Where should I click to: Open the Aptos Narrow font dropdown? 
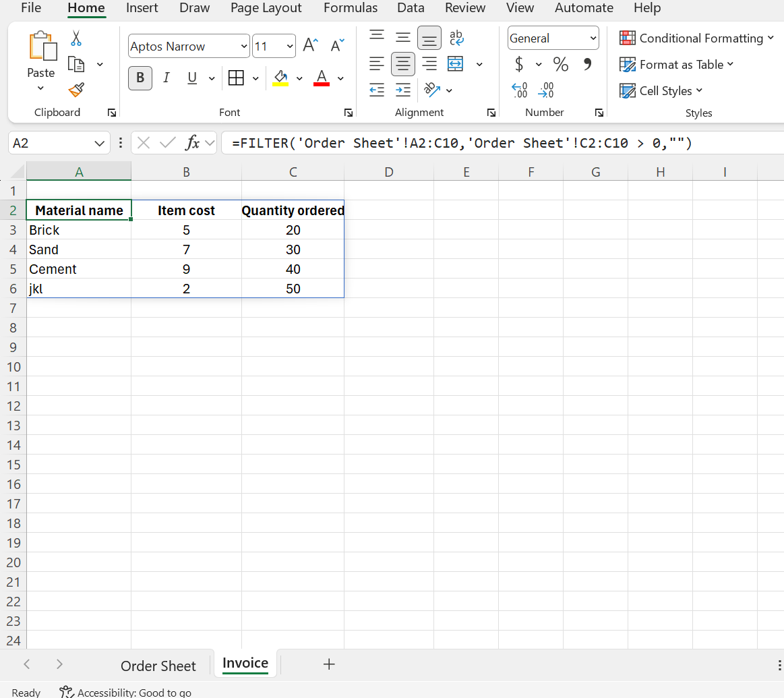244,47
